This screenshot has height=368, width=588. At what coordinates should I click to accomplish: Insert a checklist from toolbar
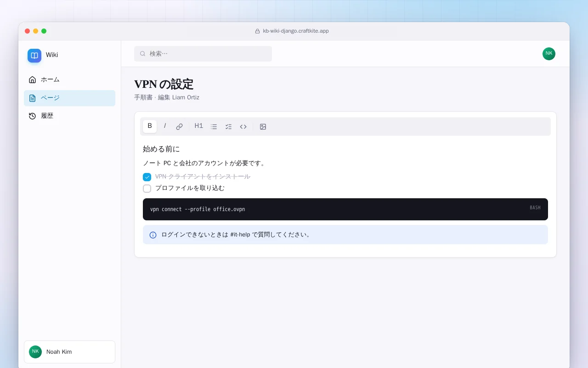[x=228, y=126]
